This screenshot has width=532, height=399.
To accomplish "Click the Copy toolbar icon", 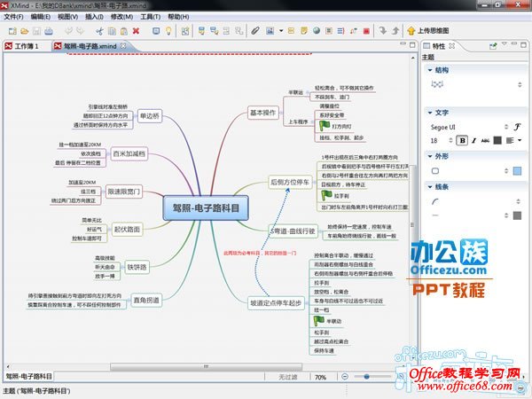I will pos(112,31).
